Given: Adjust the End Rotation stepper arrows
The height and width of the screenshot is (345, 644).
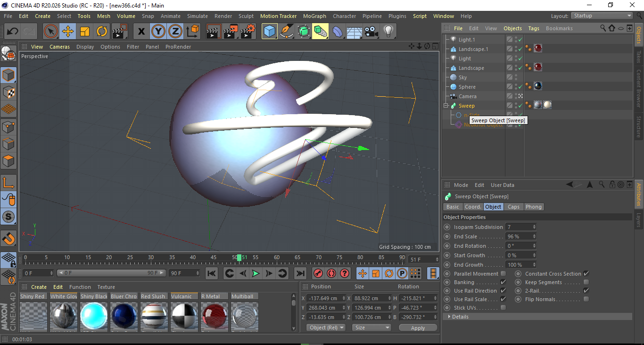Looking at the screenshot, I should (534, 246).
